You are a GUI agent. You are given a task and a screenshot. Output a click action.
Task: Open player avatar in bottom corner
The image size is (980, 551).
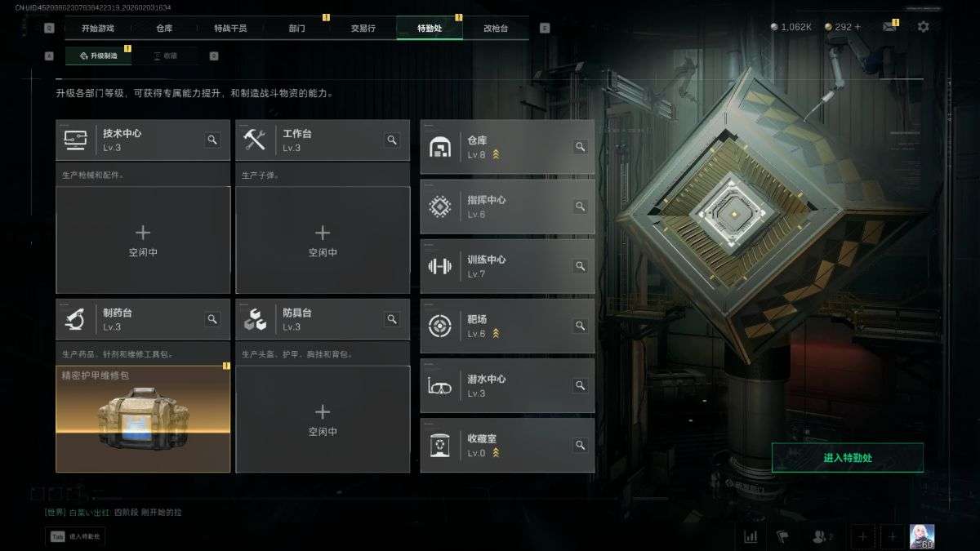(x=922, y=536)
